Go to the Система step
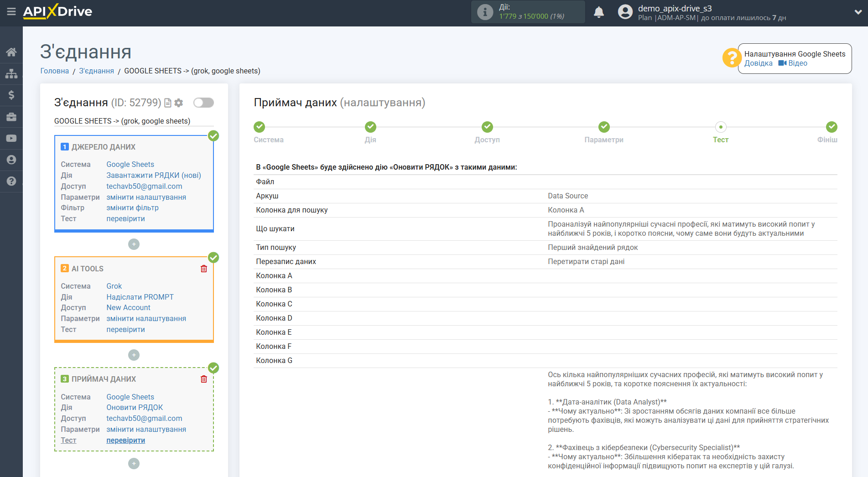This screenshot has width=868, height=477. coord(259,127)
